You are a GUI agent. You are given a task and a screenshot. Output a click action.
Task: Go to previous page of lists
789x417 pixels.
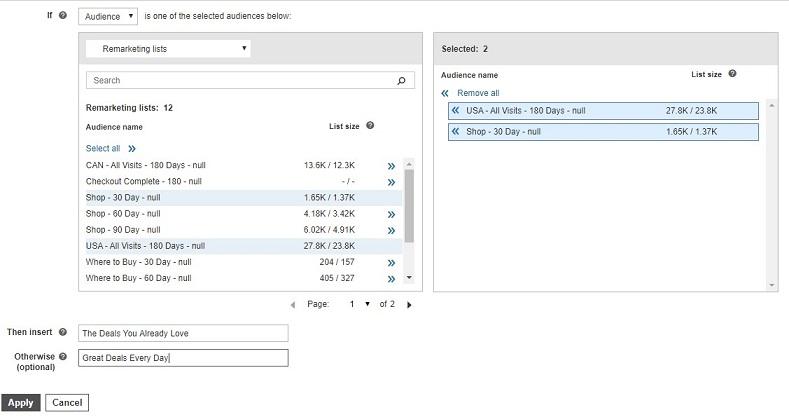(x=293, y=305)
